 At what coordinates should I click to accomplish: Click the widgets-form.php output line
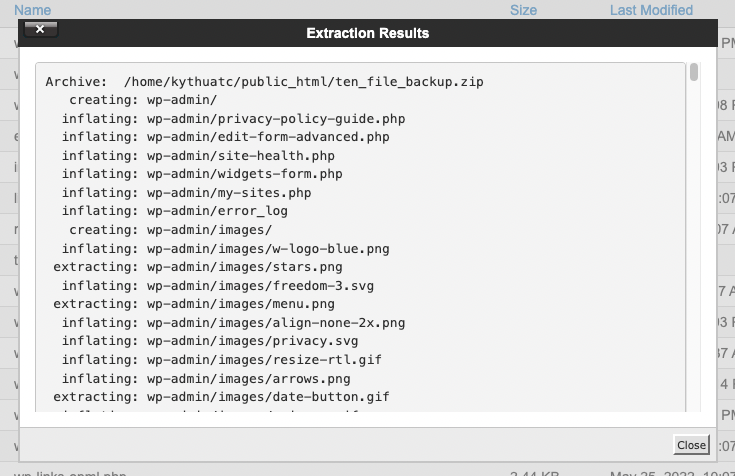point(202,174)
